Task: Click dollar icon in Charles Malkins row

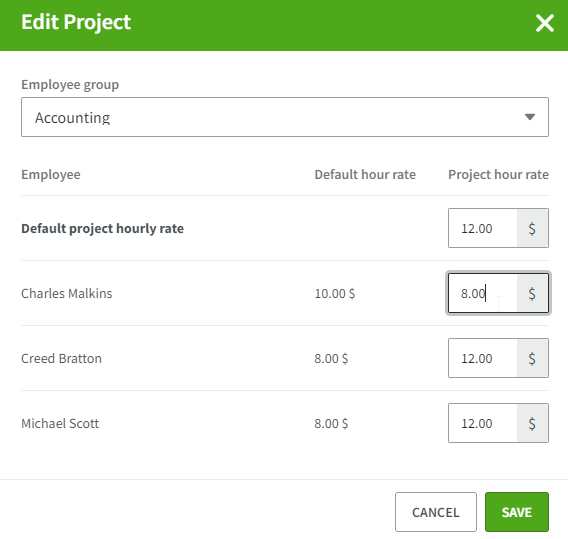Action: [x=532, y=293]
